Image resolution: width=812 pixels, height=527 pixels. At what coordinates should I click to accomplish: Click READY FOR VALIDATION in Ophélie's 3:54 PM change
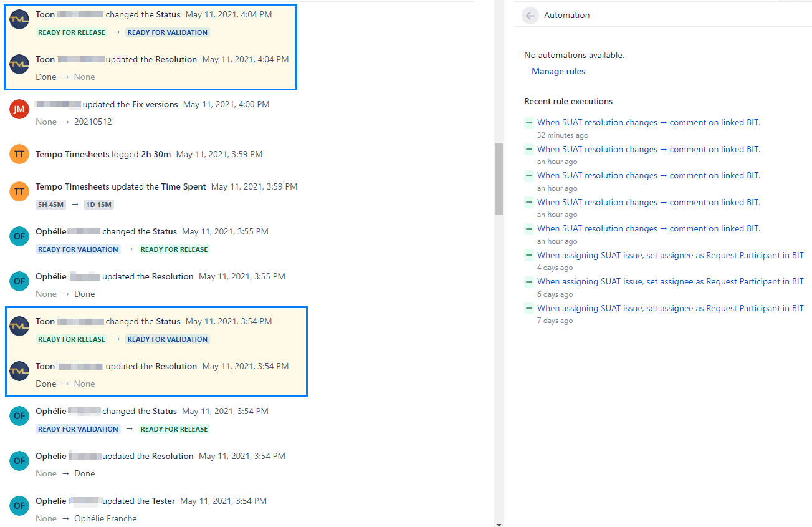click(78, 429)
